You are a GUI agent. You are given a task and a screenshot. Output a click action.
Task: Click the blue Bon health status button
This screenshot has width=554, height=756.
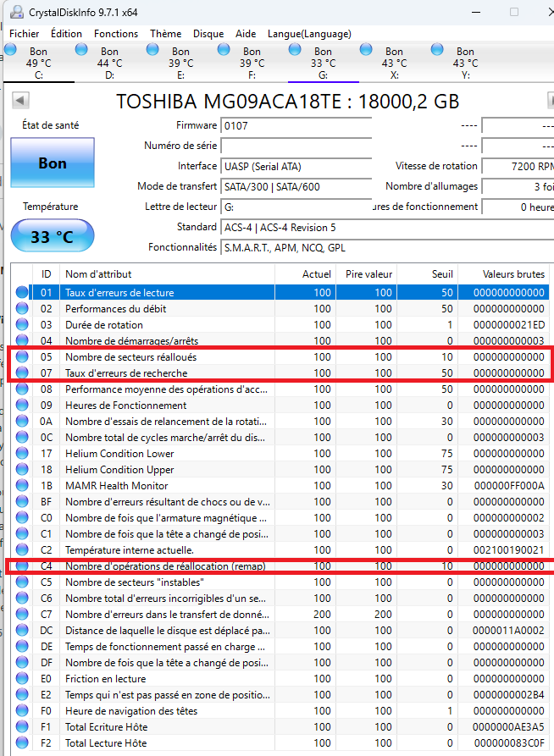coord(53,163)
